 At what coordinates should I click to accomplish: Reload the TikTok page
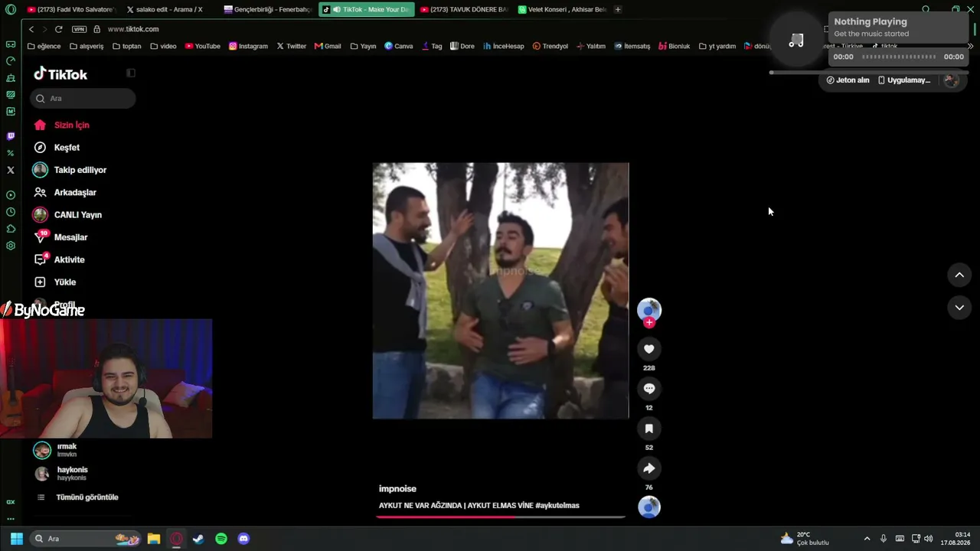click(x=58, y=29)
